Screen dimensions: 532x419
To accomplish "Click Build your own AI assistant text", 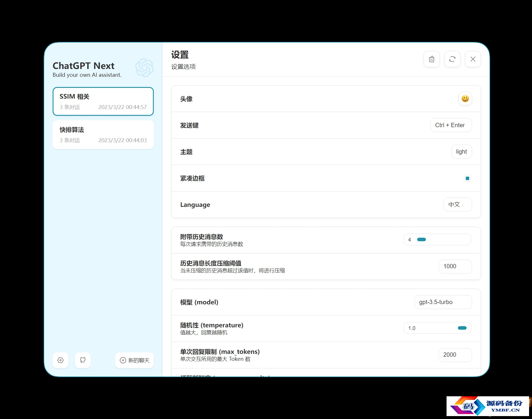I will pyautogui.click(x=87, y=75).
